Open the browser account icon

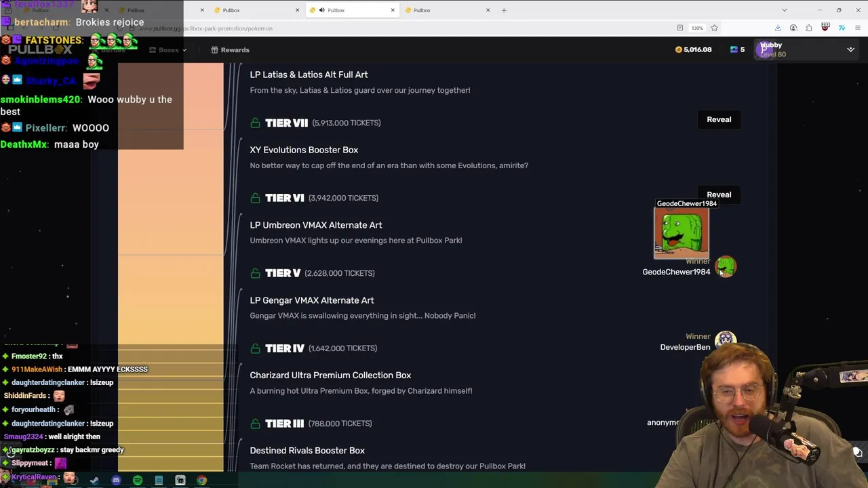(x=793, y=28)
